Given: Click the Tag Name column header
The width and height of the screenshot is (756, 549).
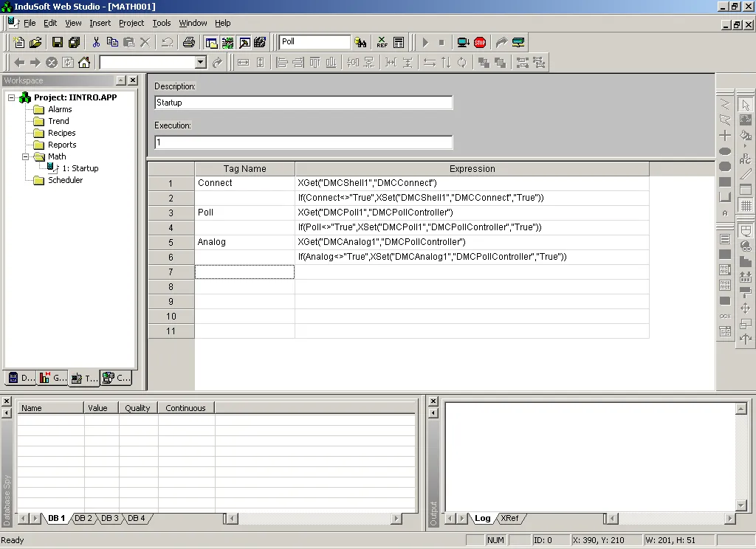Looking at the screenshot, I should [x=244, y=169].
